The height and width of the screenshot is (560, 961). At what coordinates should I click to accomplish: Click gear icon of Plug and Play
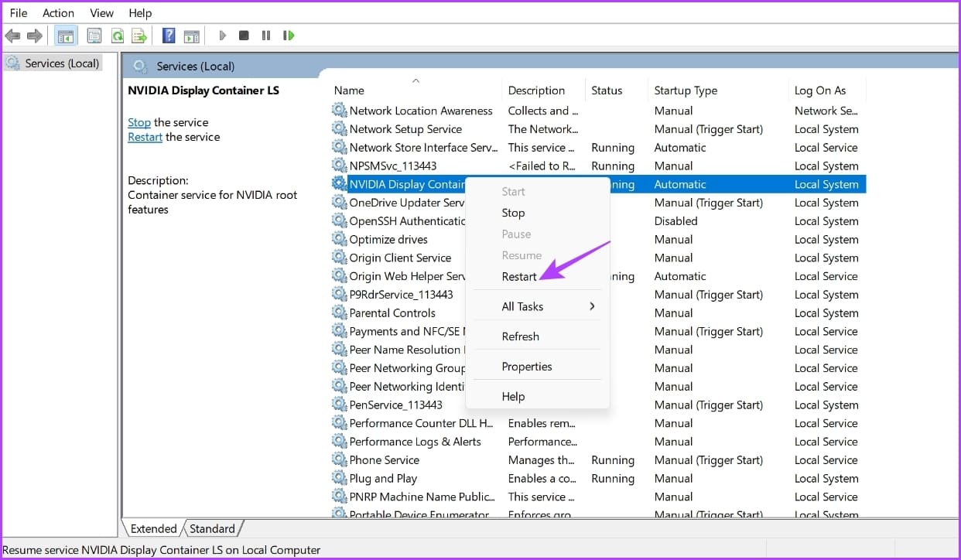click(339, 478)
